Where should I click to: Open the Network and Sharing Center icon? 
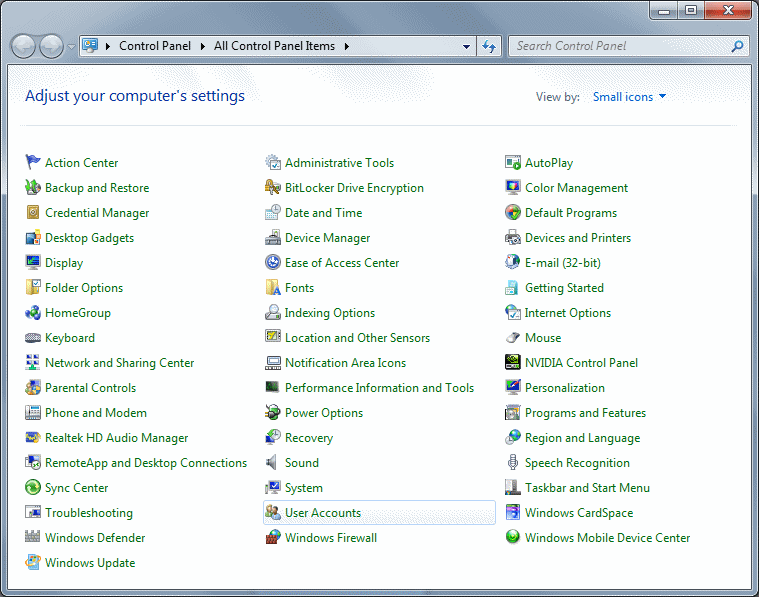click(x=32, y=363)
